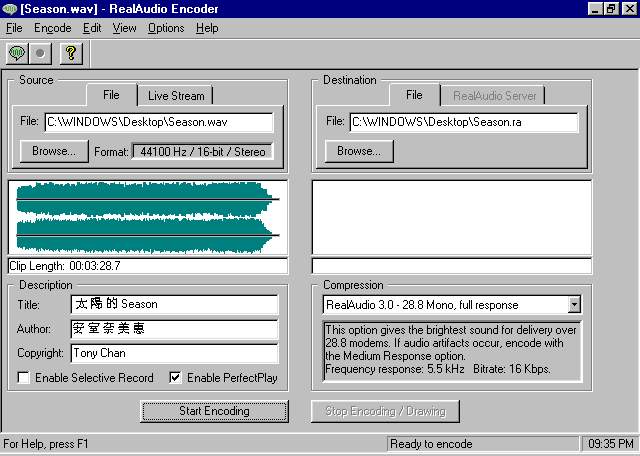This screenshot has width=640, height=456.
Task: Uncheck Enable PerfectPlay checkbox
Action: pos(175,378)
